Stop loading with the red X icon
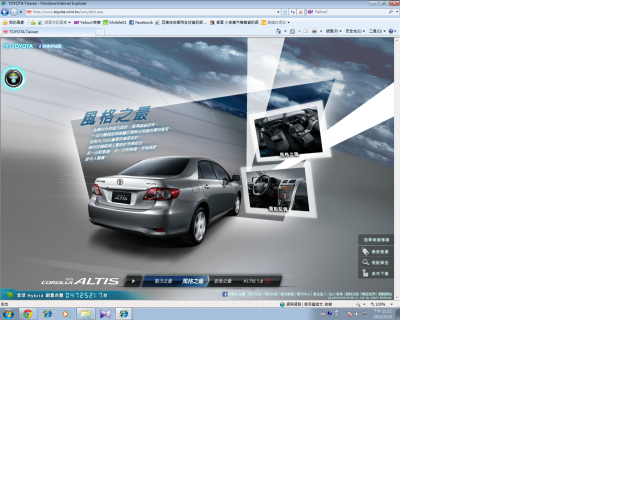The height and width of the screenshot is (480, 640). click(x=300, y=12)
